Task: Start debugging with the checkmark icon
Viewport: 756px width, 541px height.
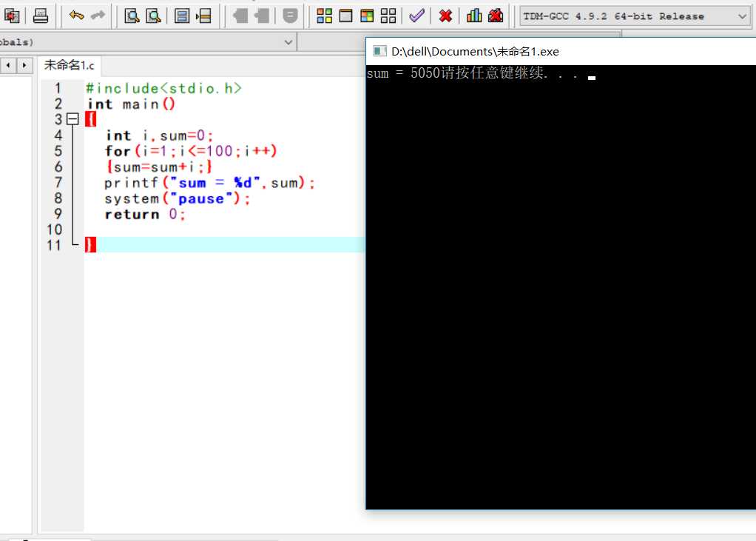Action: (416, 16)
